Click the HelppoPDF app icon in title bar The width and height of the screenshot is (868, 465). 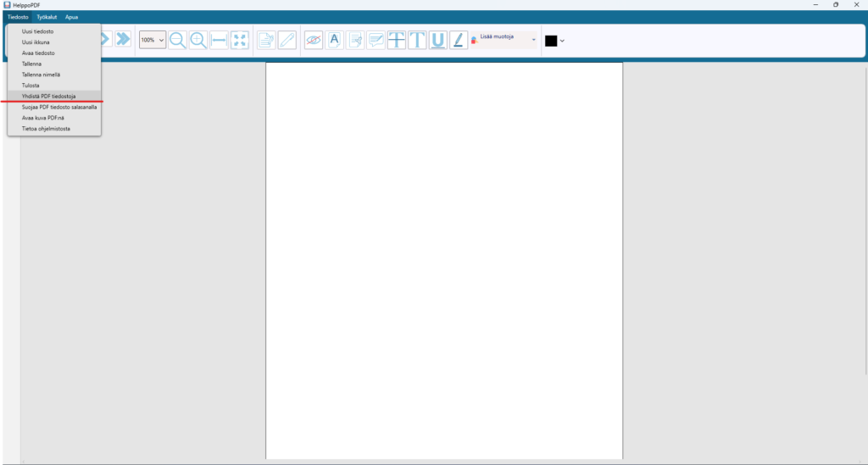(x=7, y=5)
